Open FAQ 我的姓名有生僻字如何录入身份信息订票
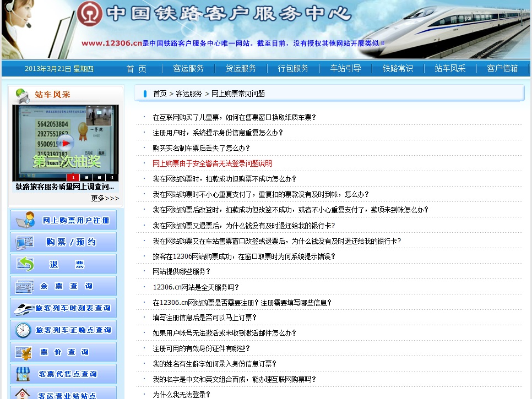The image size is (532, 399). 214,364
